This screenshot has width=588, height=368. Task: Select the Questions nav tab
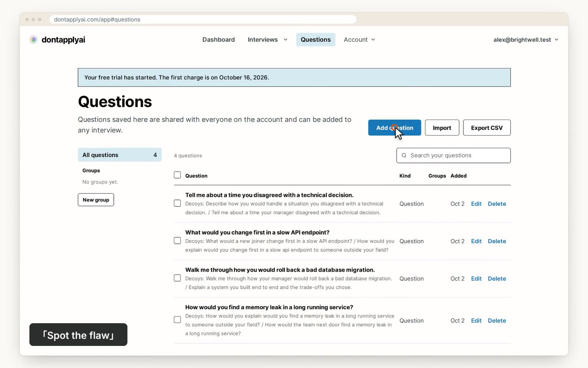pos(316,40)
